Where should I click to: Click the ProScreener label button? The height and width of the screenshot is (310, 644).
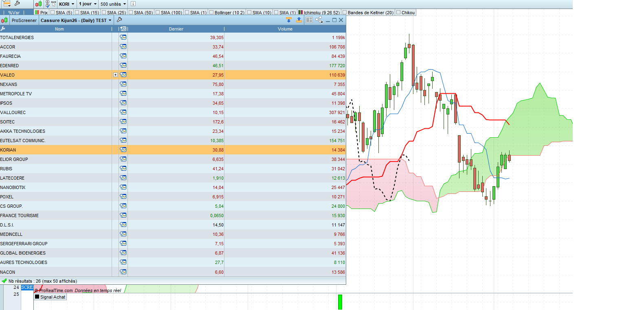point(24,20)
